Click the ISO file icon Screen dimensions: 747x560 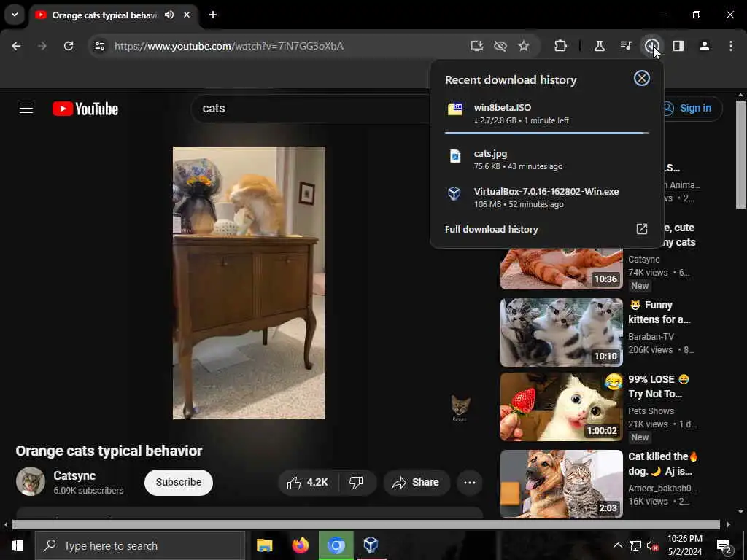(x=455, y=109)
